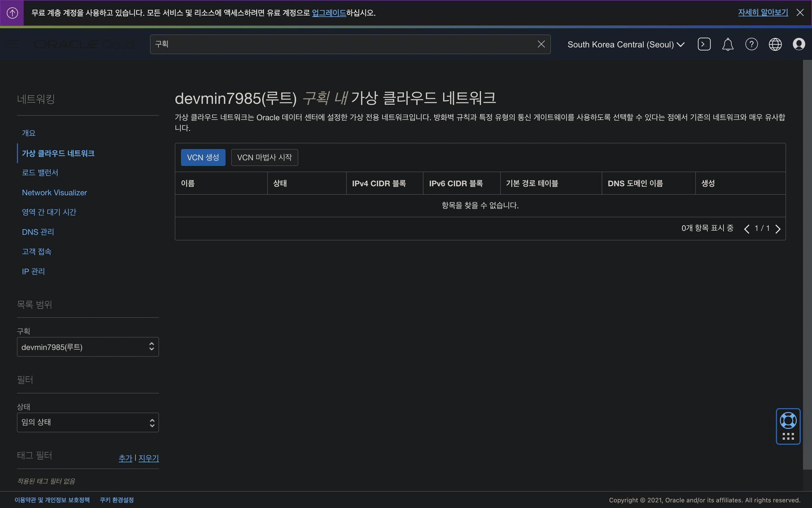
Task: Open Network Visualizer from the sidebar
Action: point(54,193)
